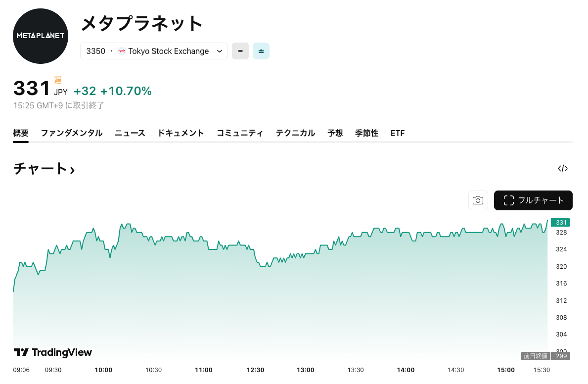Open the embed code icon
Image resolution: width=588 pixels, height=384 pixels.
click(562, 169)
